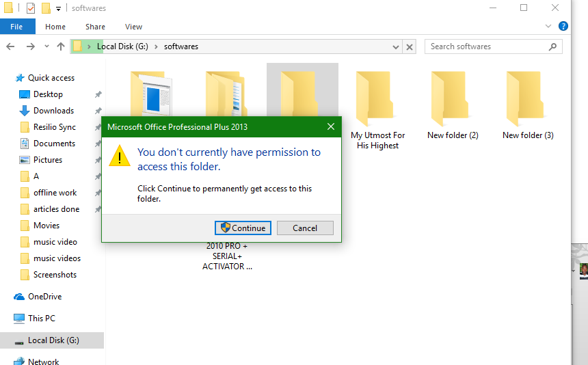Open Movies in the sidebar
The height and width of the screenshot is (365, 588).
46,226
